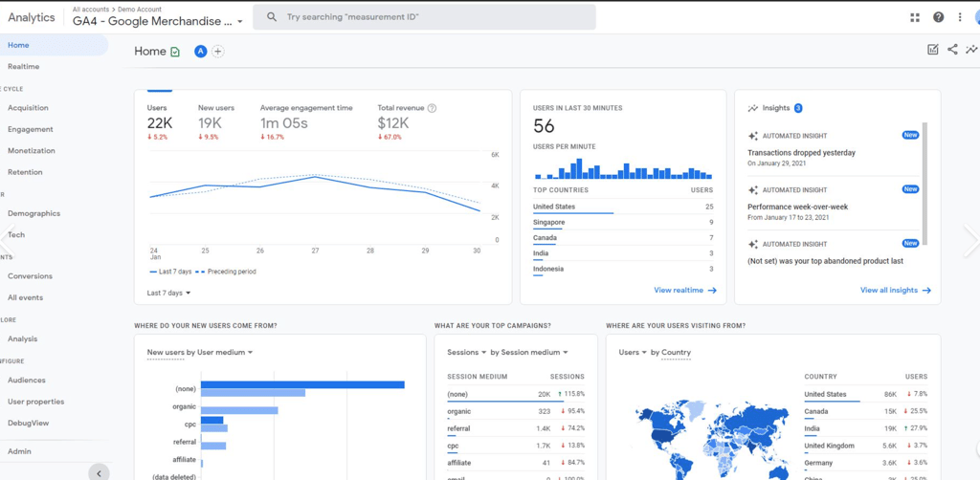The image size is (980, 480).
Task: Add a comparison with the plus icon
Action: pyautogui.click(x=217, y=52)
